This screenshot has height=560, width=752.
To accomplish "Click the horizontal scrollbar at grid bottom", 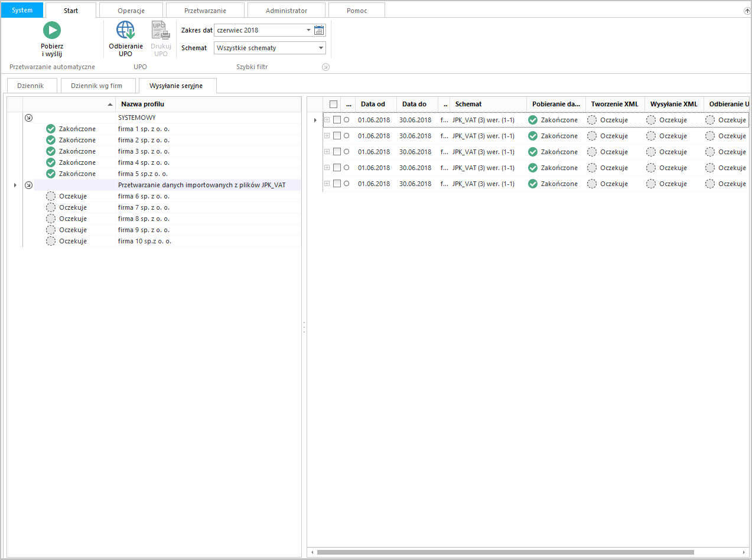I will coord(505,552).
